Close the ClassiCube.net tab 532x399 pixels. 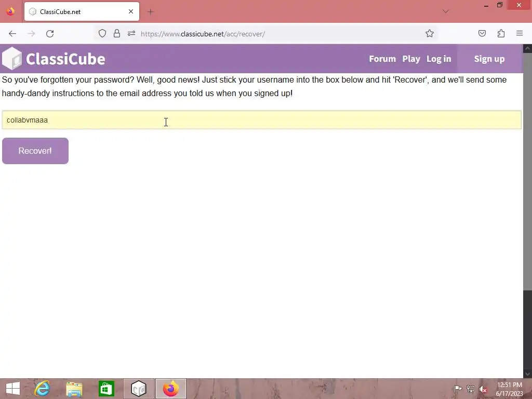coord(131,11)
